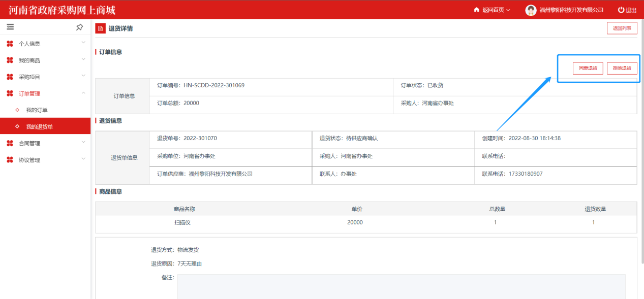
Task: Click inside the 备注 text area
Action: pos(401,286)
